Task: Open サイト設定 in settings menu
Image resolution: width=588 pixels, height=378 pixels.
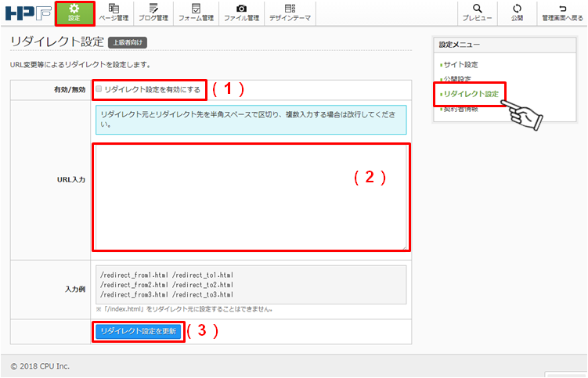Action: (x=460, y=64)
